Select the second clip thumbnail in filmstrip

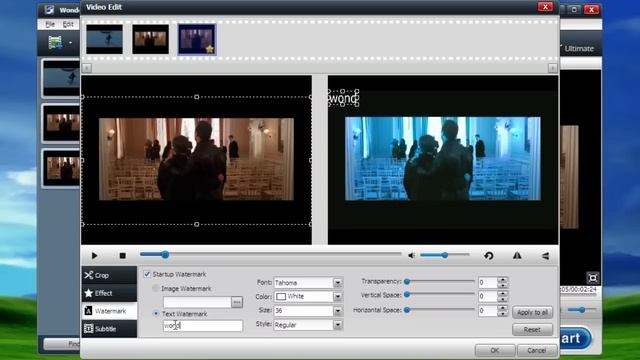[150, 39]
